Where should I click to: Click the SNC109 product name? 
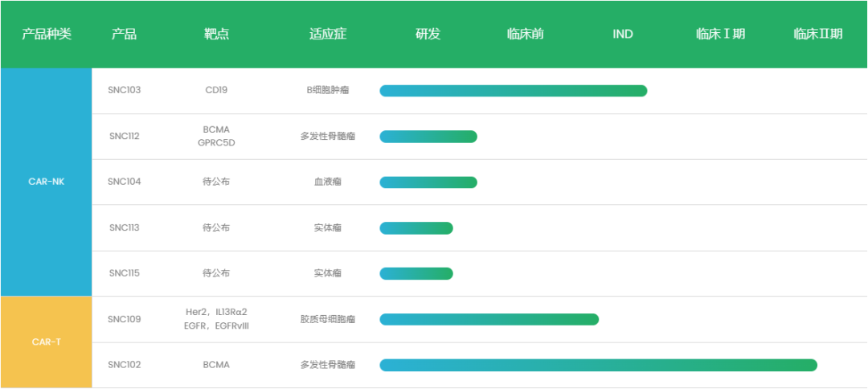125,319
